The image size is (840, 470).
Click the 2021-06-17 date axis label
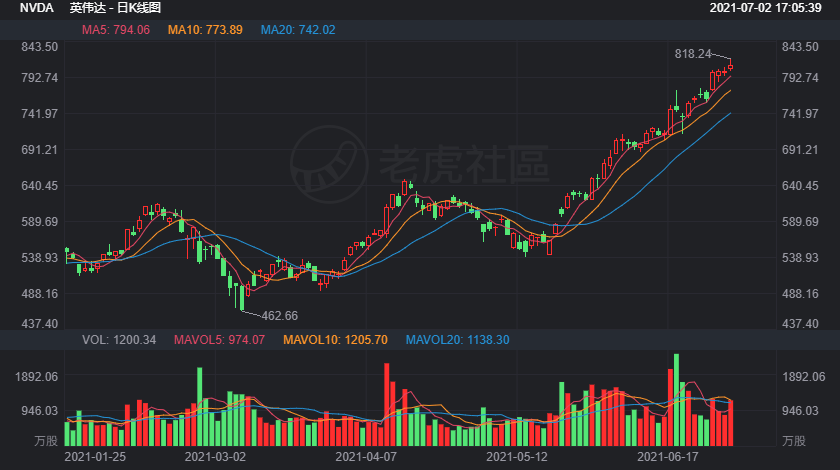click(668, 457)
